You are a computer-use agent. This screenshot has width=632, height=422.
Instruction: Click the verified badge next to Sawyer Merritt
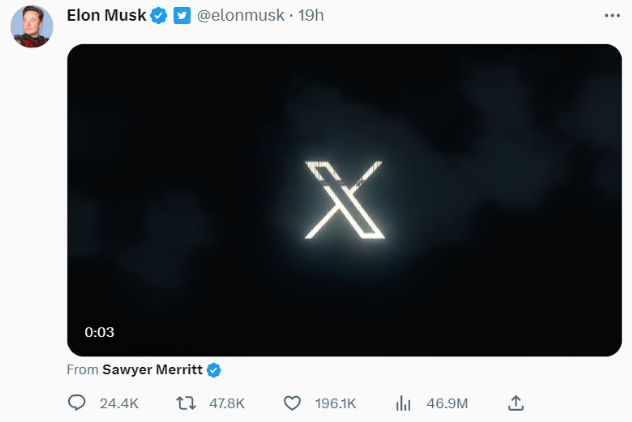click(x=214, y=369)
